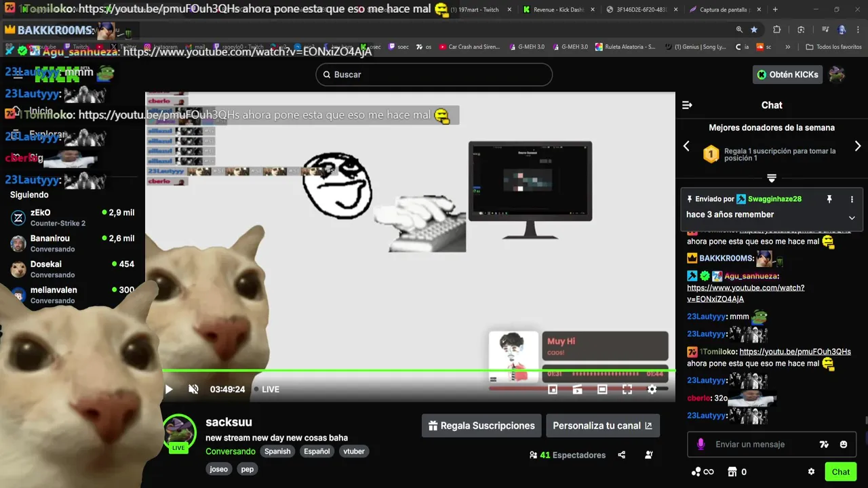The height and width of the screenshot is (488, 868).
Task: Click the Buscar search field
Action: pyautogui.click(x=434, y=75)
